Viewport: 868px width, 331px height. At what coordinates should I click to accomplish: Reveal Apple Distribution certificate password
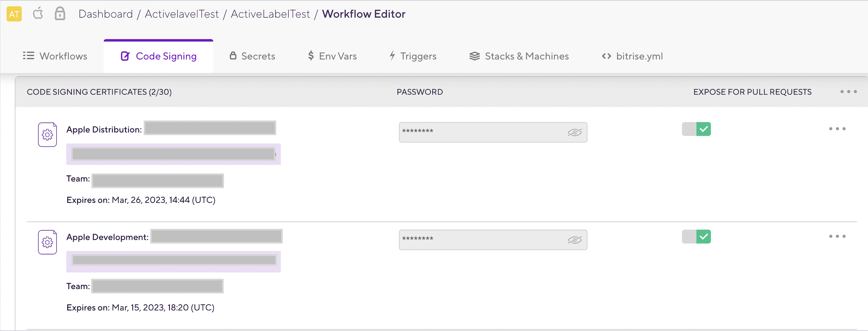pyautogui.click(x=575, y=132)
